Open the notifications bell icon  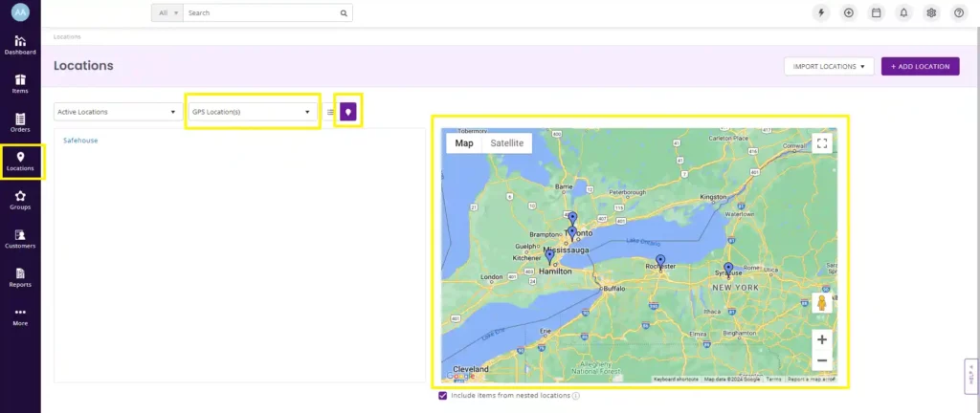[903, 13]
